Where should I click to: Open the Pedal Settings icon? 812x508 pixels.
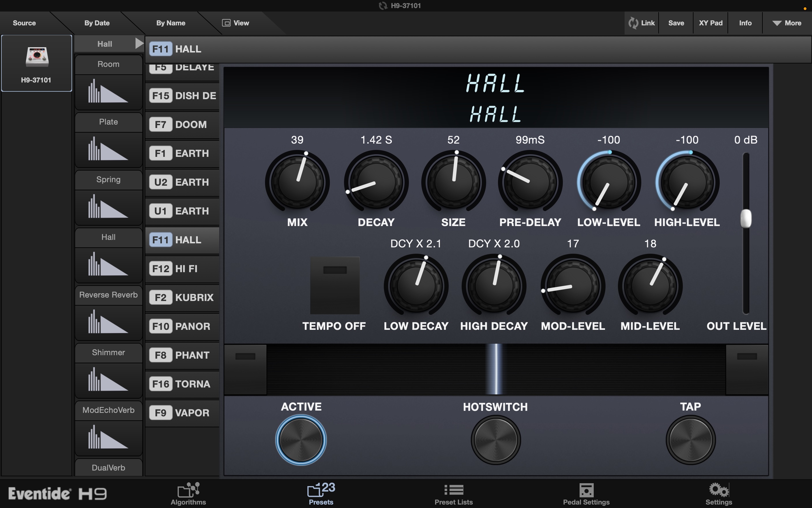pos(586,490)
